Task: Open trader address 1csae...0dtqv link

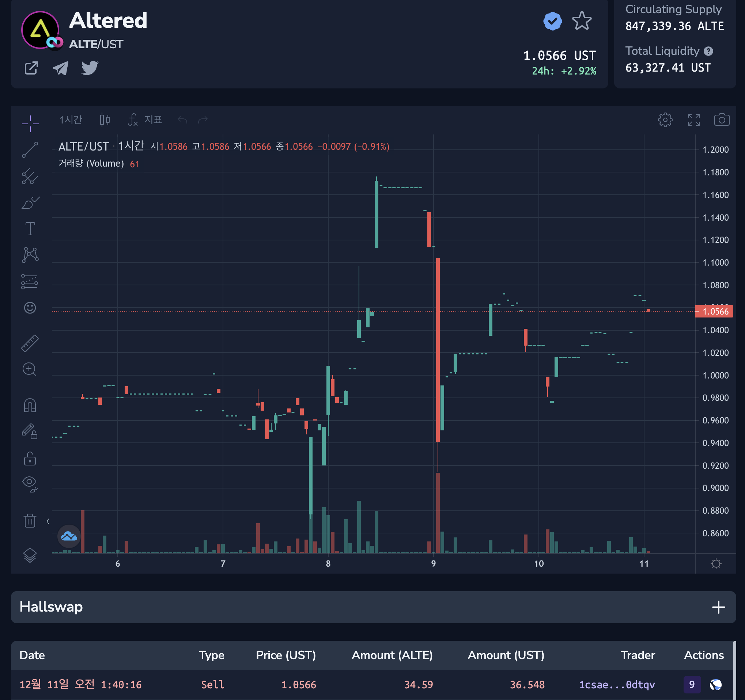Action: pos(616,685)
